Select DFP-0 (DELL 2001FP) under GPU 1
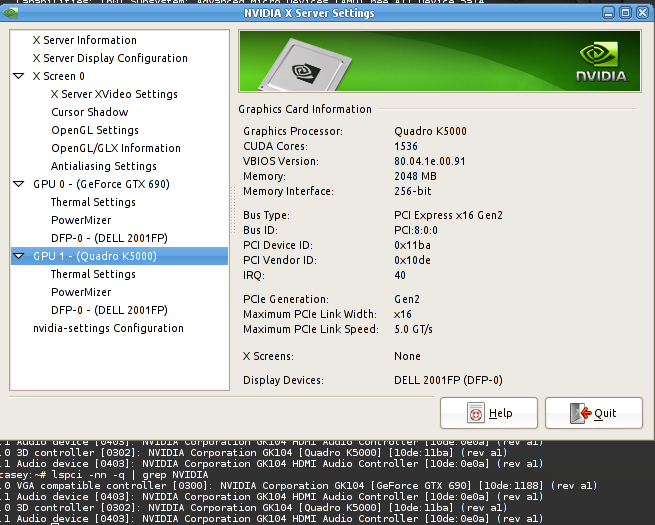655x525 pixels. pyautogui.click(x=109, y=310)
